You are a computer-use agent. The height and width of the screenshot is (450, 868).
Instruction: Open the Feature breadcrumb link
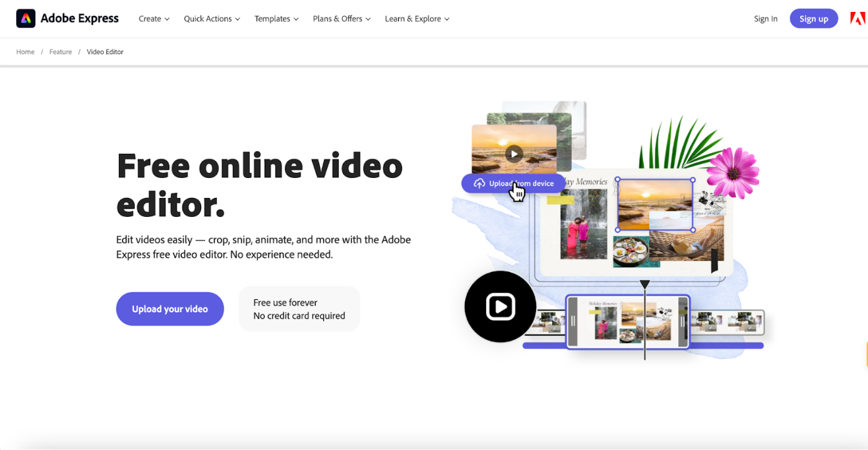pyautogui.click(x=60, y=52)
